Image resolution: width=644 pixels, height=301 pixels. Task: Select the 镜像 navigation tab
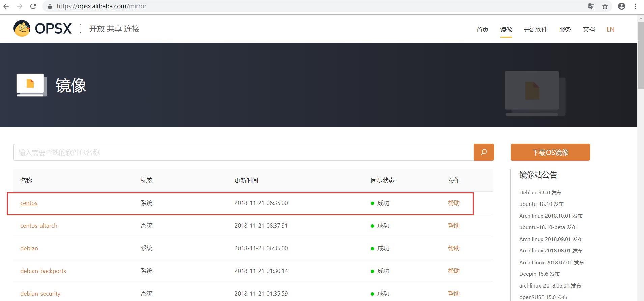coord(506,30)
